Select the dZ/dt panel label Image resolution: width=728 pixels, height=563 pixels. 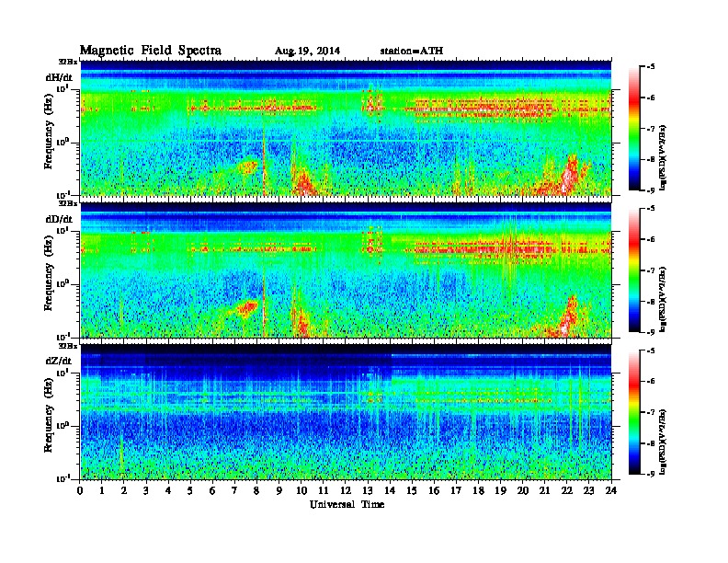coord(59,361)
